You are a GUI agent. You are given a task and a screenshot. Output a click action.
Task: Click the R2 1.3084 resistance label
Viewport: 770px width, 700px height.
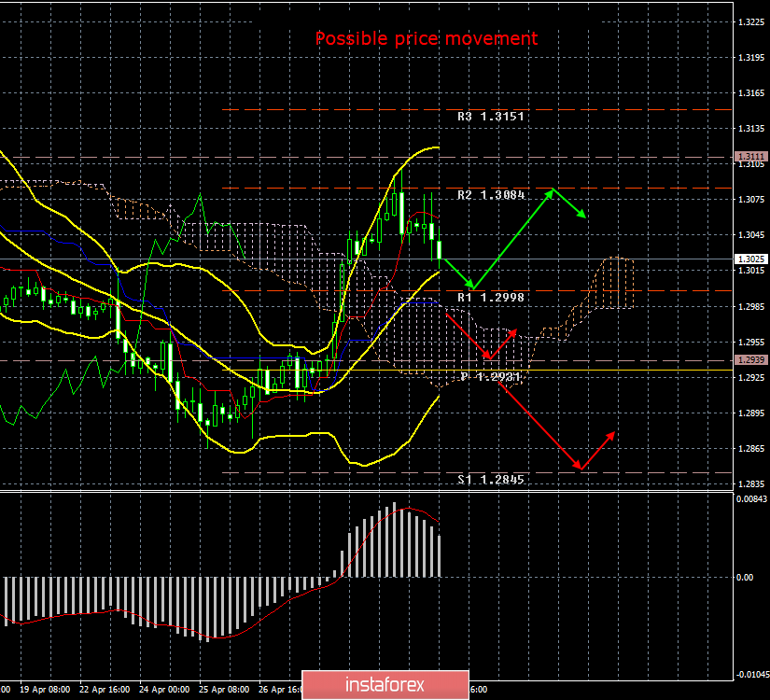[491, 195]
